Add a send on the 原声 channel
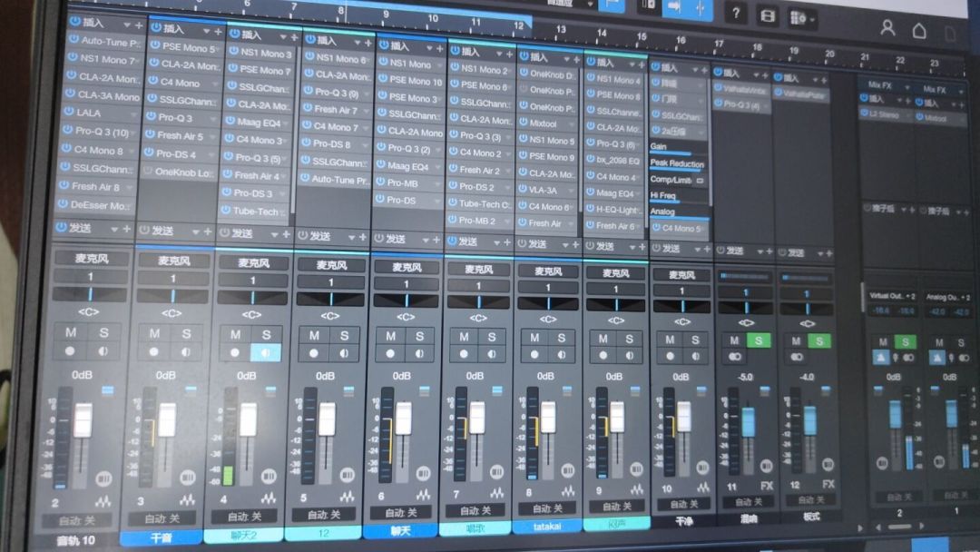The image size is (980, 552). (642, 248)
